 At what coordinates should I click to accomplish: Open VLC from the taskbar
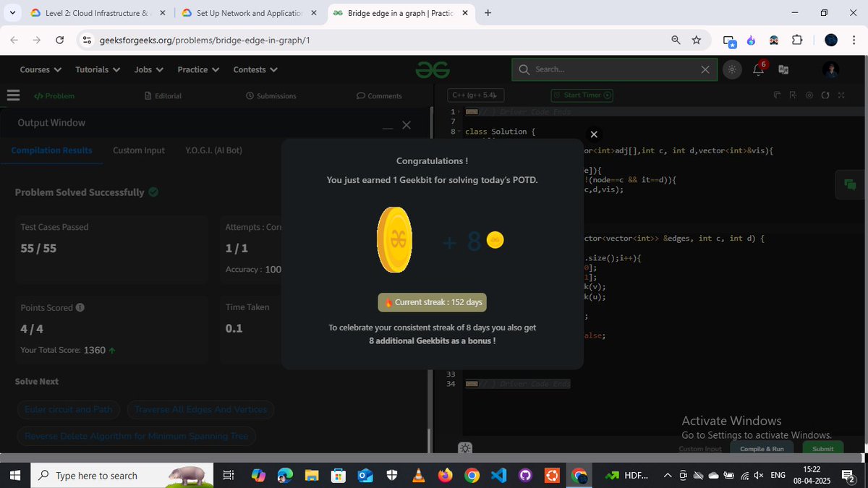click(418, 475)
